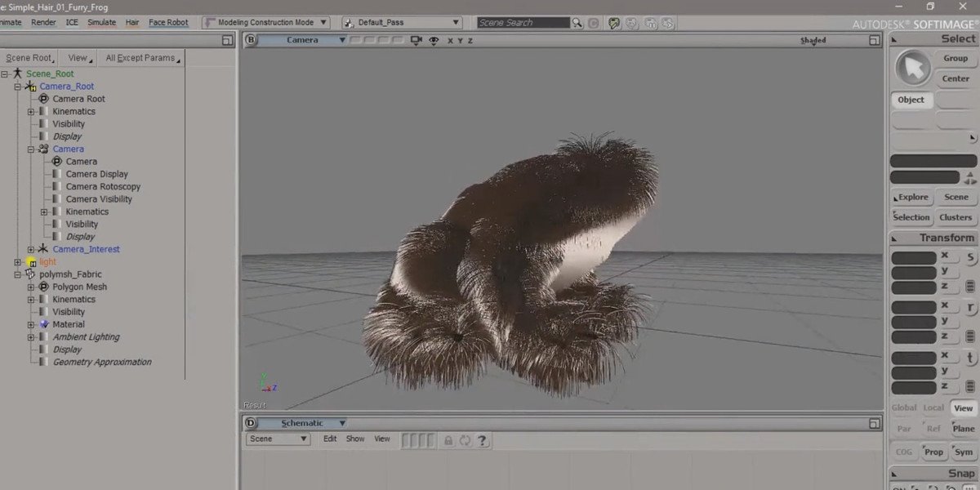Click the Scene Search input field

point(523,23)
